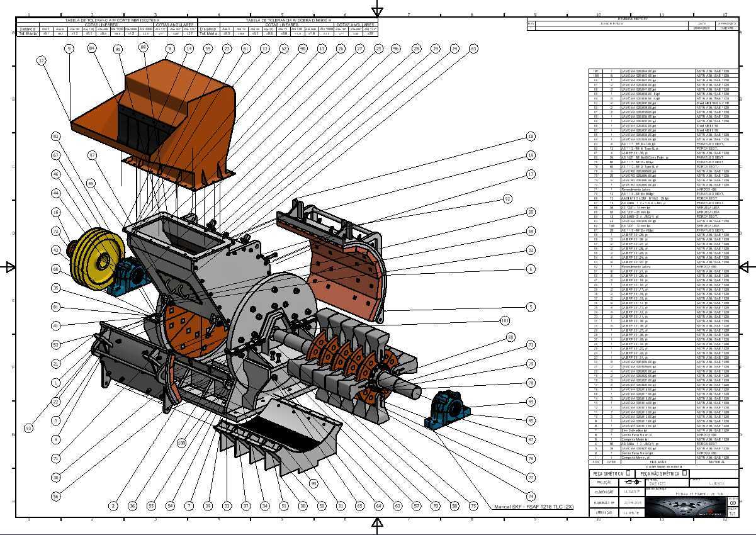Select balloon number 74 at lower right
This screenshot has height=535, width=756.
point(531,497)
